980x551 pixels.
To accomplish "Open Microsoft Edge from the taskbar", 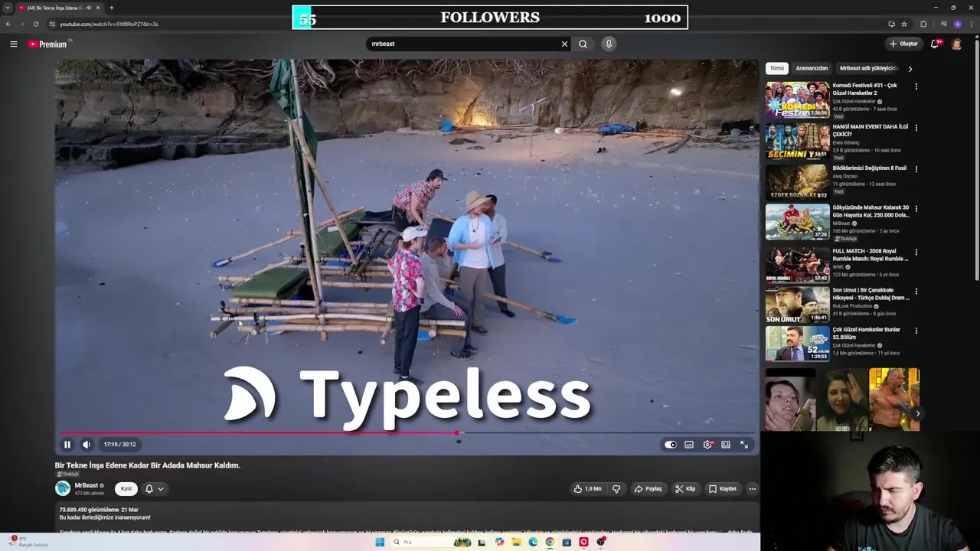I will pyautogui.click(x=533, y=542).
